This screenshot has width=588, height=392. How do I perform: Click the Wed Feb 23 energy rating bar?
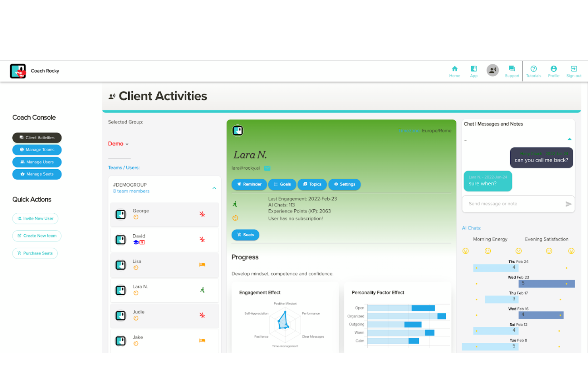point(546,283)
